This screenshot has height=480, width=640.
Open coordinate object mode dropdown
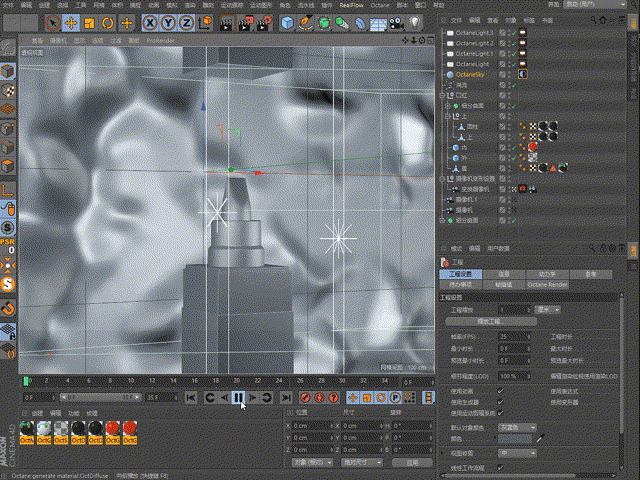pos(313,462)
